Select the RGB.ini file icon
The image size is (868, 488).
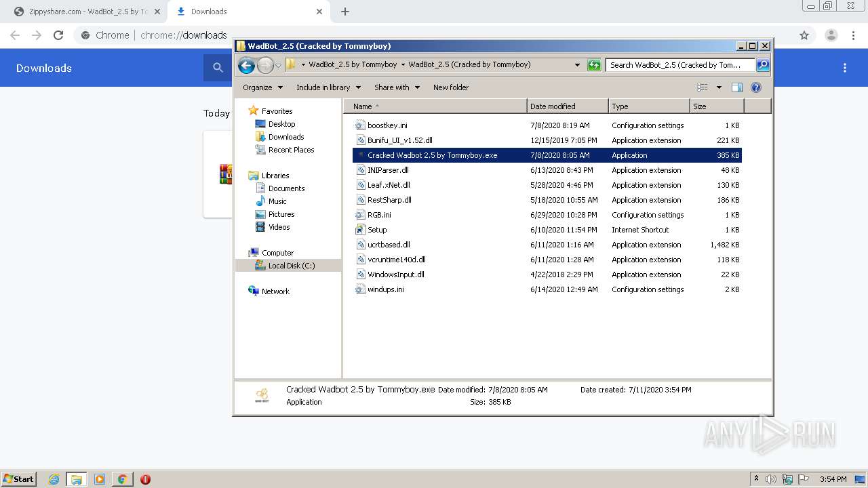(361, 215)
